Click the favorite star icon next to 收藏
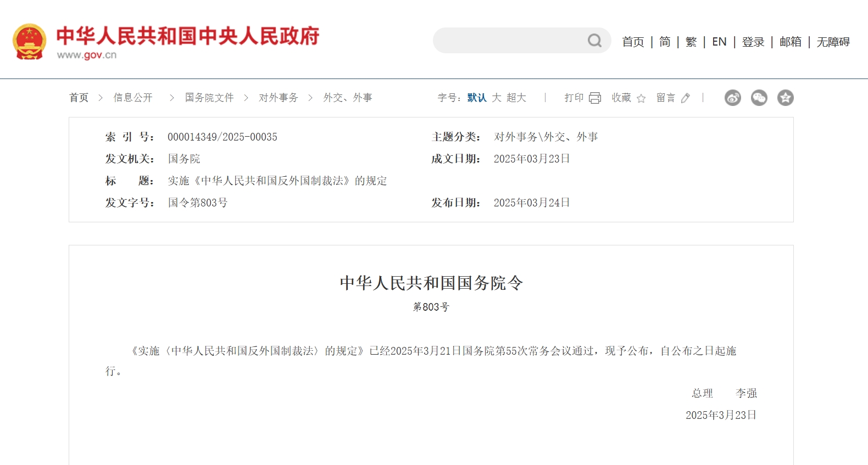Viewport: 868px width, 465px height. pyautogui.click(x=641, y=98)
